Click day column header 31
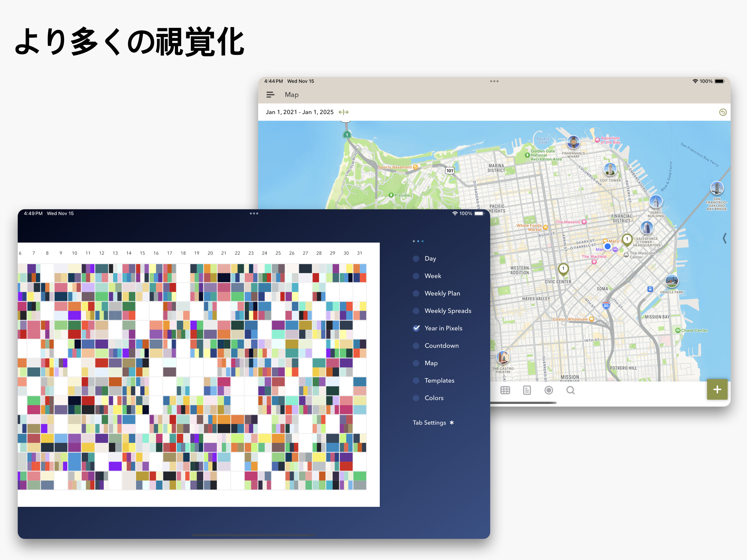The width and height of the screenshot is (747, 560). pyautogui.click(x=360, y=253)
